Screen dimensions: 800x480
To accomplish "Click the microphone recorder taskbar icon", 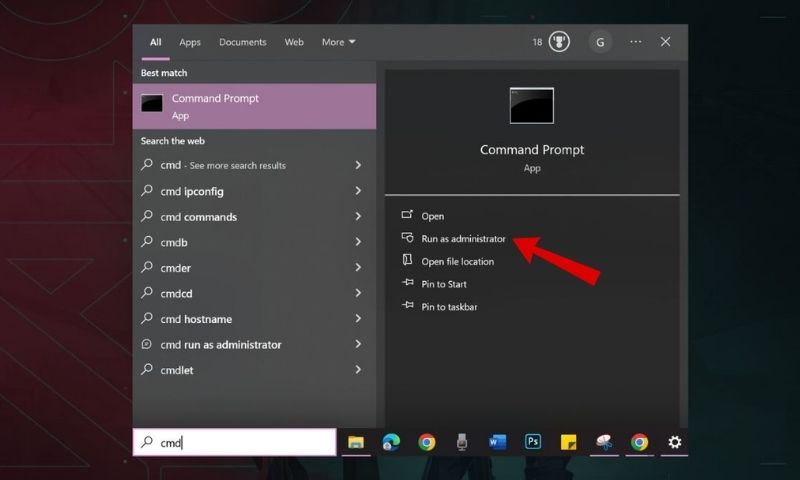I will pos(462,442).
